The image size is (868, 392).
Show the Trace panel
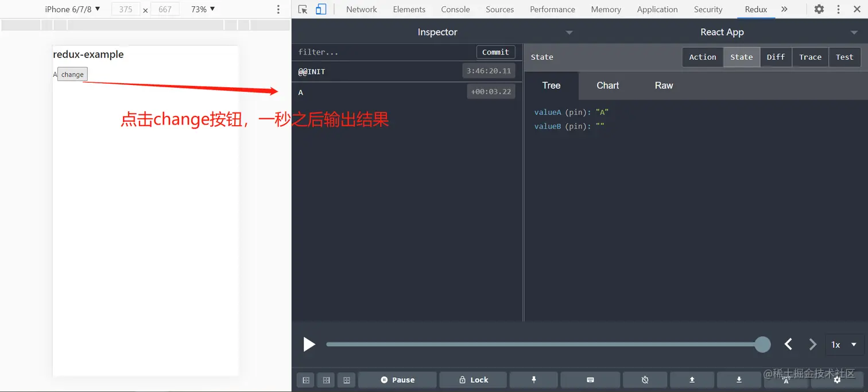(810, 57)
